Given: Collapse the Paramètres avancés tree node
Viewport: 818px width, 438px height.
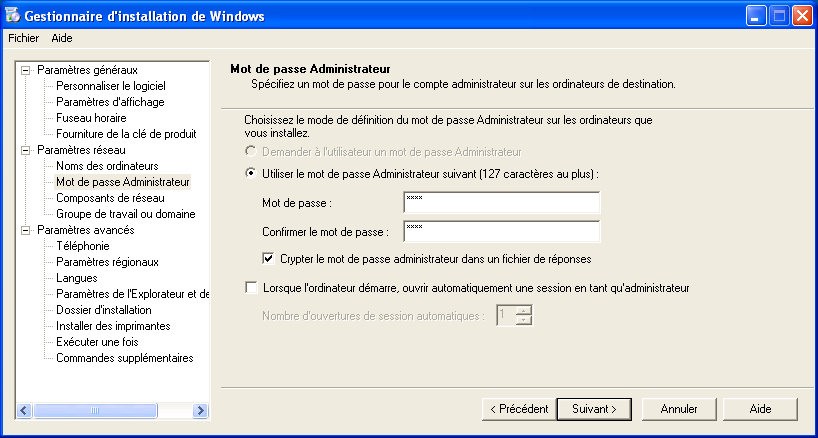Looking at the screenshot, I should [x=25, y=230].
